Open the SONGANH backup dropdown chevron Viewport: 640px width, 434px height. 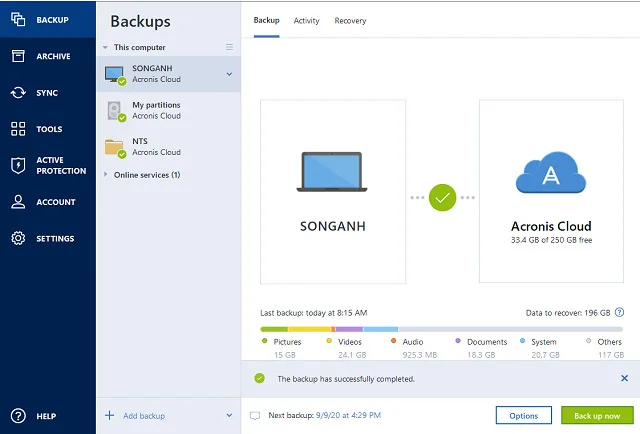229,74
